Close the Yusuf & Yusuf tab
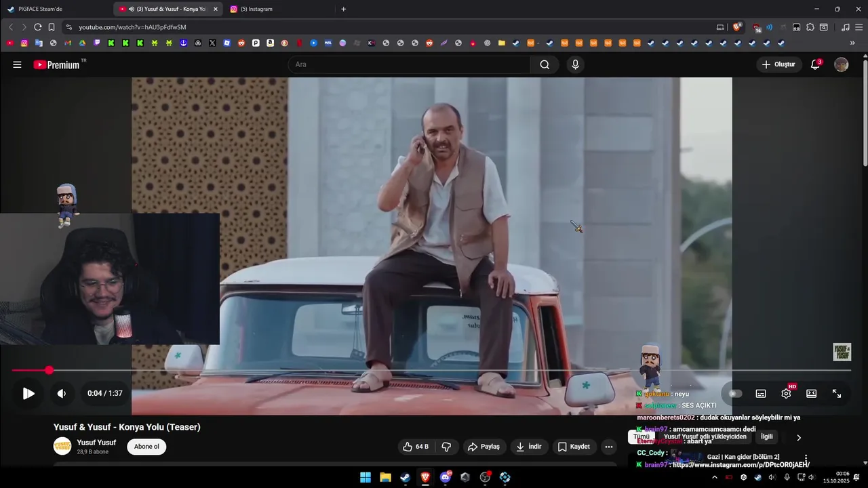 216,9
